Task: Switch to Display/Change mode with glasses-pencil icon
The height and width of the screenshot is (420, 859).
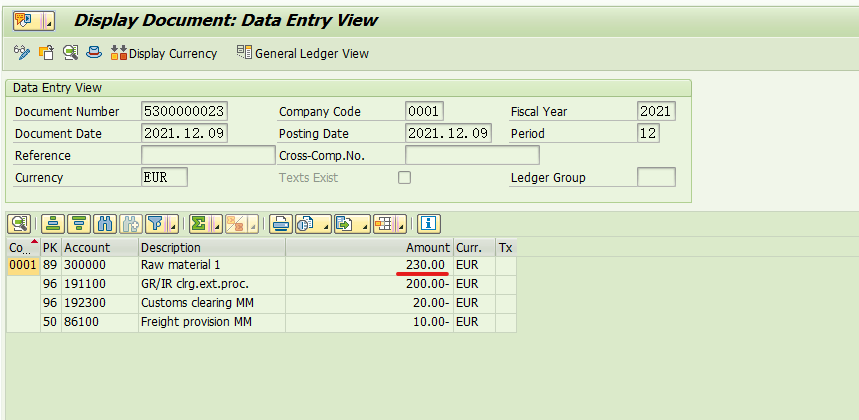Action: pyautogui.click(x=21, y=53)
